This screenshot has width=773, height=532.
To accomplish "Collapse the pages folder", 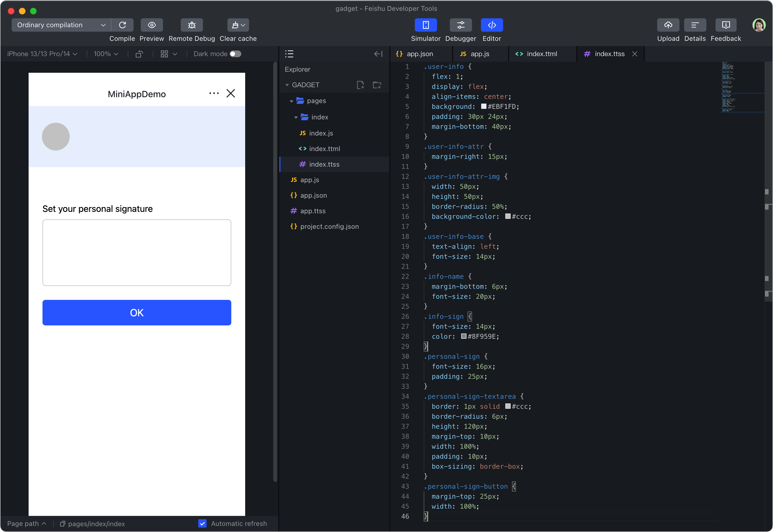I will (x=291, y=101).
